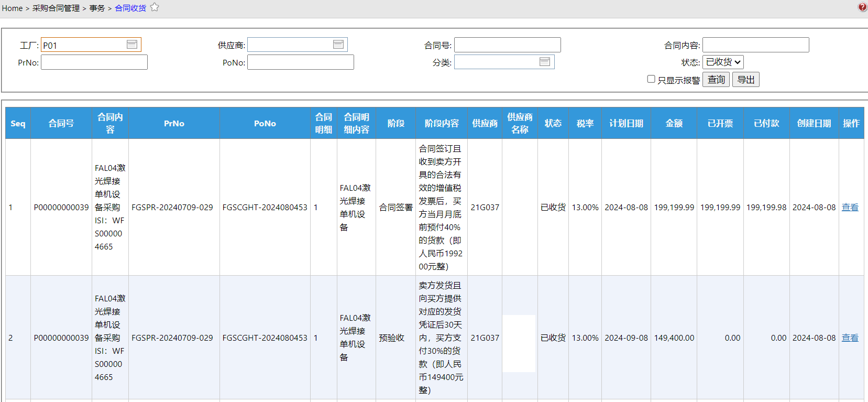Go to Home in breadcrumb
Image resolution: width=868 pixels, height=402 pixels.
click(x=12, y=8)
